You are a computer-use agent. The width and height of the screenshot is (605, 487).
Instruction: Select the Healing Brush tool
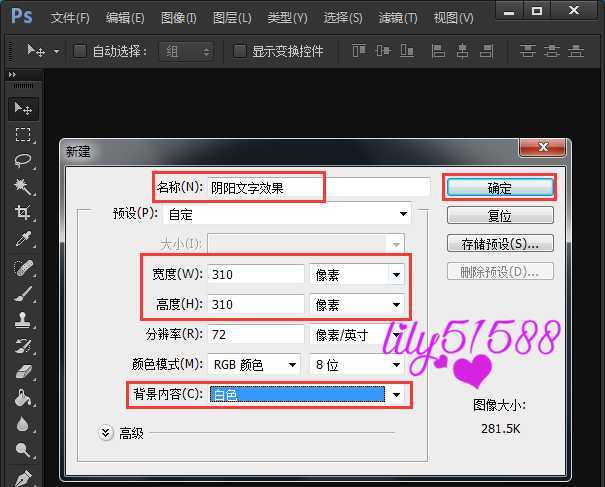[23, 267]
